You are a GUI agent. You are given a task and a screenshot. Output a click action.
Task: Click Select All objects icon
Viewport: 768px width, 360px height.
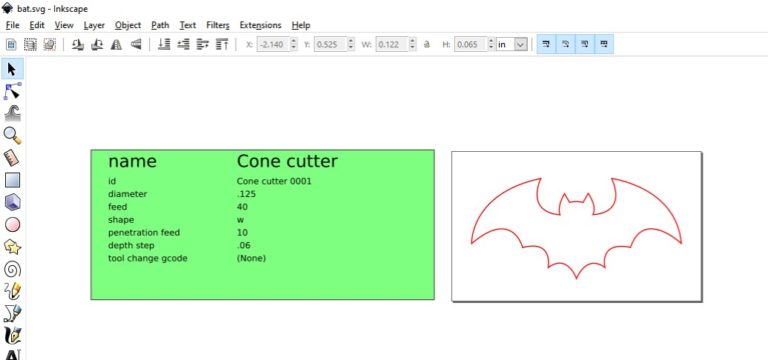coord(11,45)
